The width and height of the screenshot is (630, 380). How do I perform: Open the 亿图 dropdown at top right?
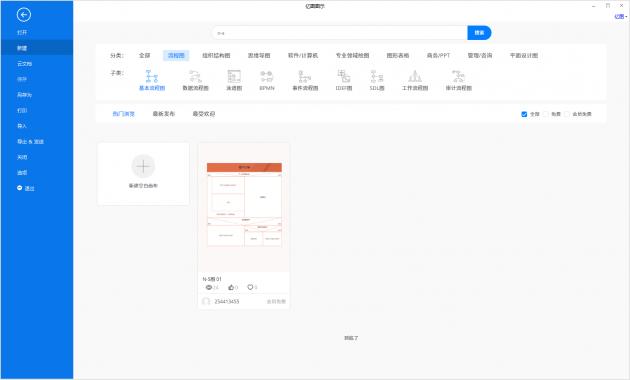[x=621, y=16]
